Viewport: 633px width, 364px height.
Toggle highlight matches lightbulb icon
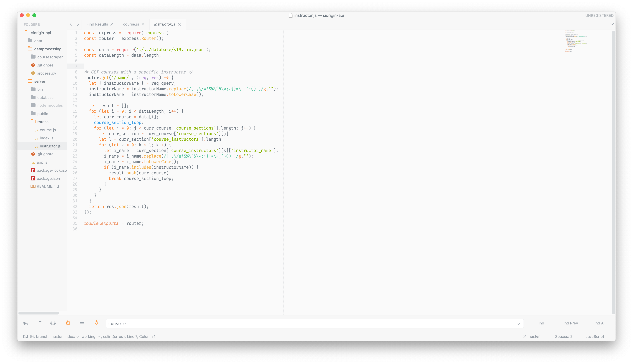(x=96, y=323)
